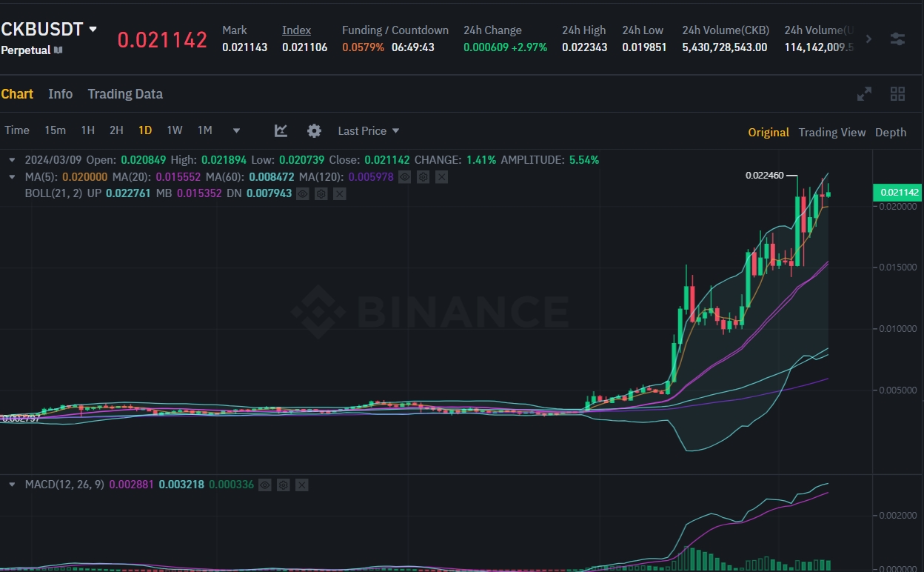Collapse the OHLC date info row arrow
Viewport: 924px width, 572px height.
pyautogui.click(x=13, y=159)
